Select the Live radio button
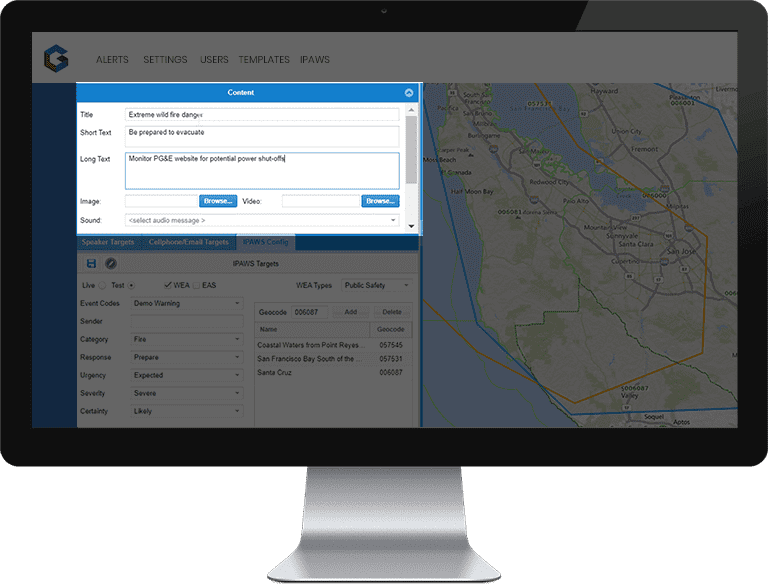Image resolution: width=768 pixels, height=585 pixels. [x=103, y=285]
